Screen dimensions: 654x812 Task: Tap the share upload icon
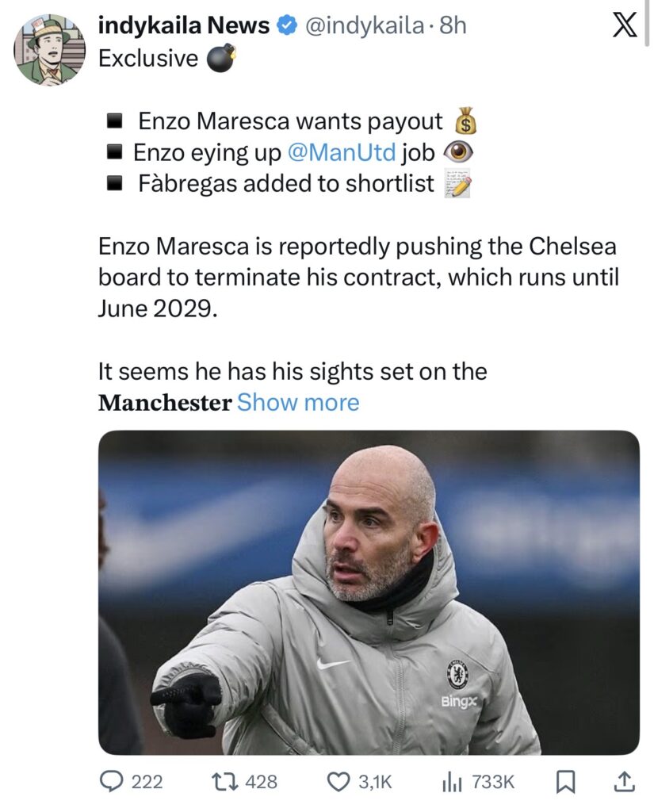point(625,782)
